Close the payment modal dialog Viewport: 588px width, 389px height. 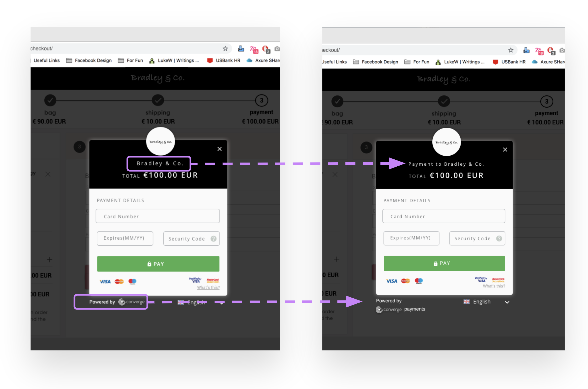click(x=220, y=149)
